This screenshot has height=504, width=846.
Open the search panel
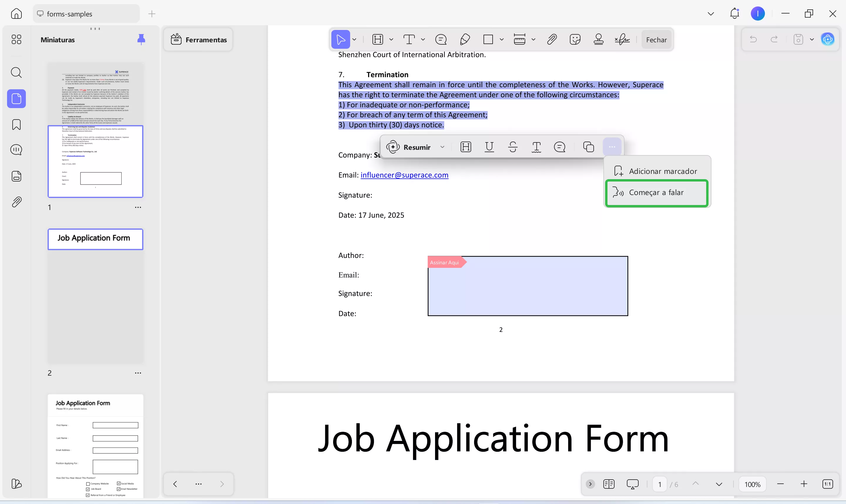pos(16,72)
